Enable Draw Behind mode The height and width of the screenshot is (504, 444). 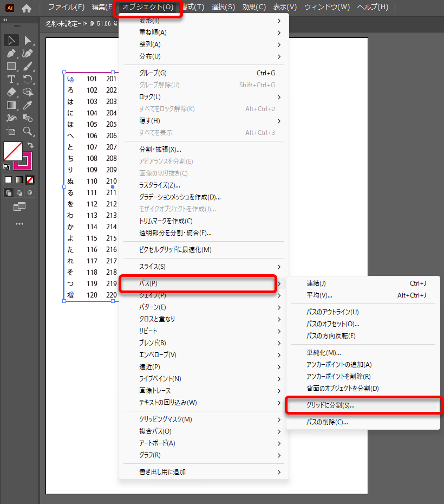click(x=19, y=192)
